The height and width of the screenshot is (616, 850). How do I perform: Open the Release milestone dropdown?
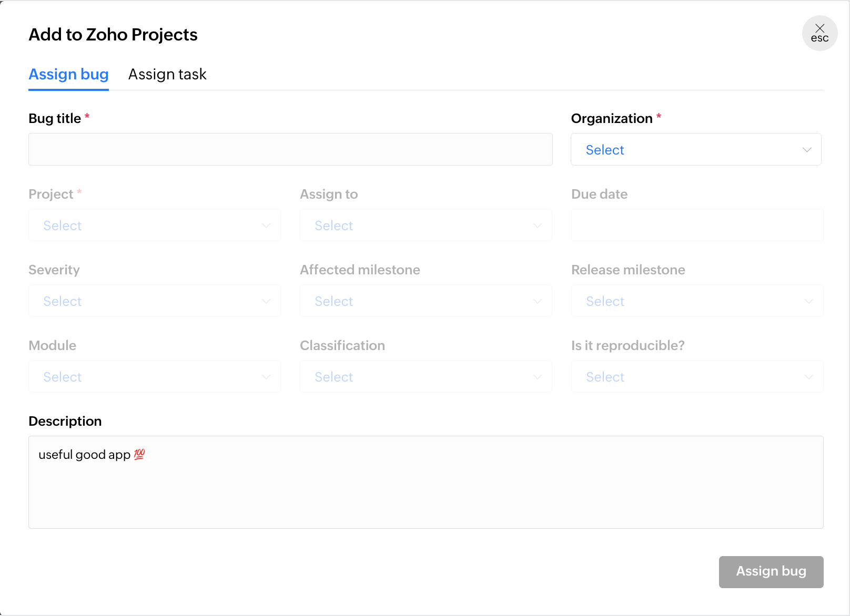point(697,301)
